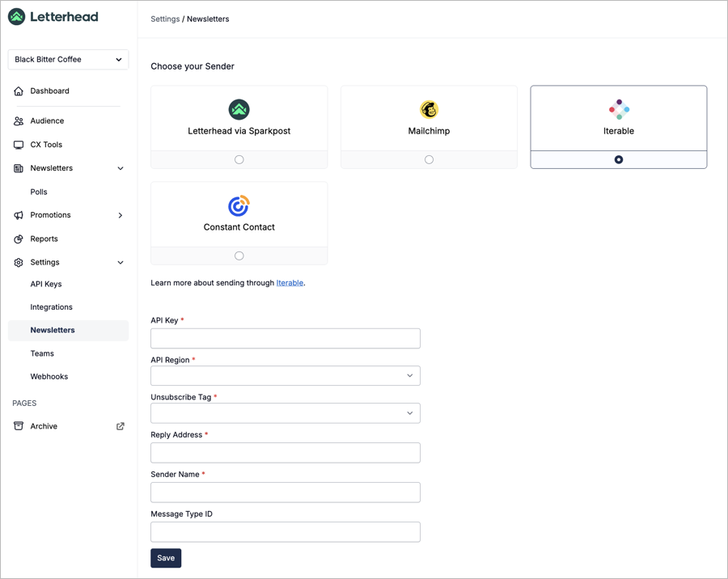Viewport: 728px width, 579px height.
Task: Open CX Tools in sidebar
Action: point(46,145)
